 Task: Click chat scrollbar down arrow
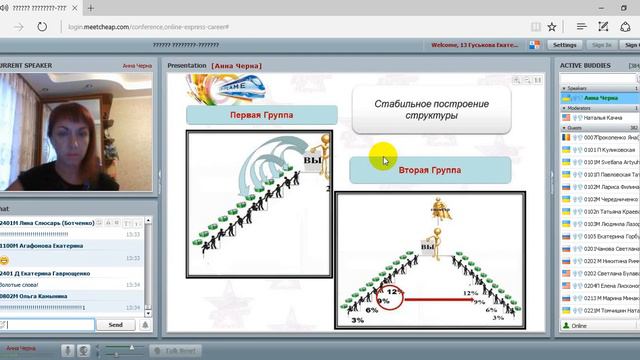click(x=148, y=313)
